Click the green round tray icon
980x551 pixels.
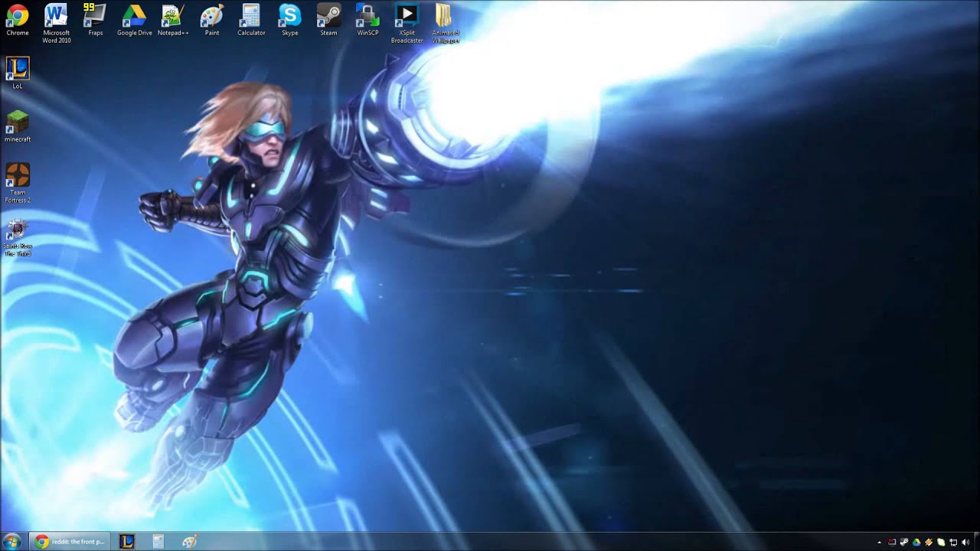tap(941, 542)
